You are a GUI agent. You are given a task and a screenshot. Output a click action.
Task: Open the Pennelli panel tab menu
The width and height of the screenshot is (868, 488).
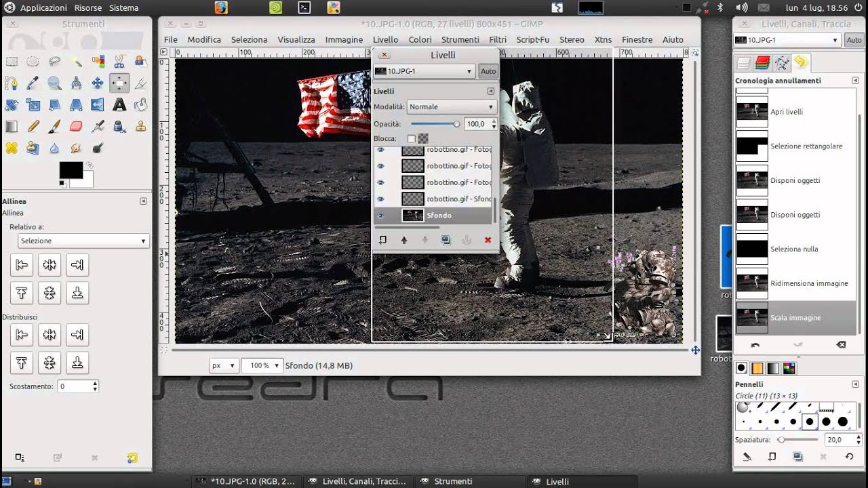(856, 384)
